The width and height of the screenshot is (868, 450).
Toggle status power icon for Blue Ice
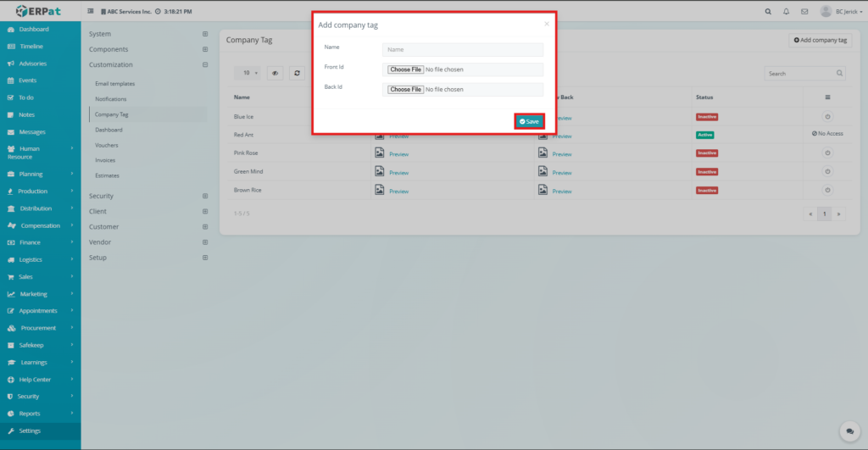[827, 117]
